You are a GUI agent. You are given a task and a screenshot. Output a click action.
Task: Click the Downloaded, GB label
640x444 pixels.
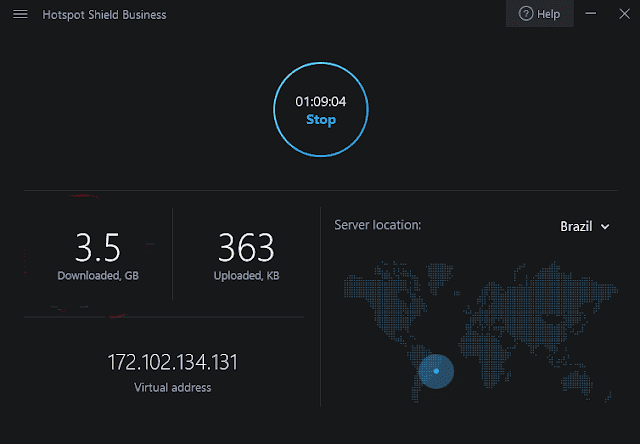98,276
